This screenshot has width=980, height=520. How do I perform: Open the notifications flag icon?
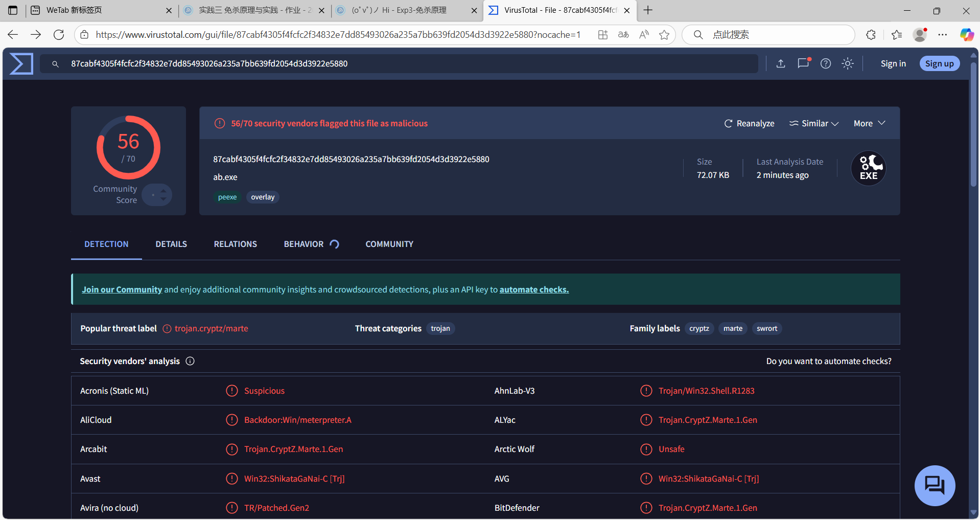[x=804, y=63]
